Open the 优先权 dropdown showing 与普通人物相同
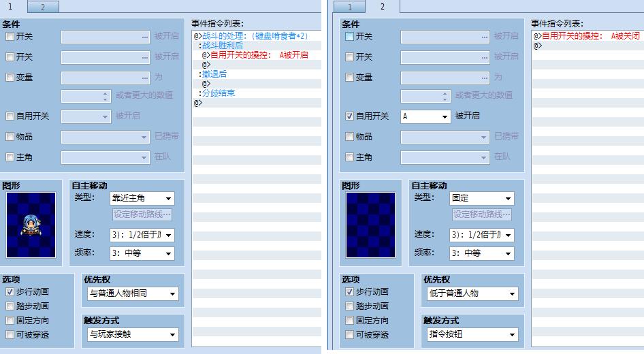644x354 pixels. 133,293
